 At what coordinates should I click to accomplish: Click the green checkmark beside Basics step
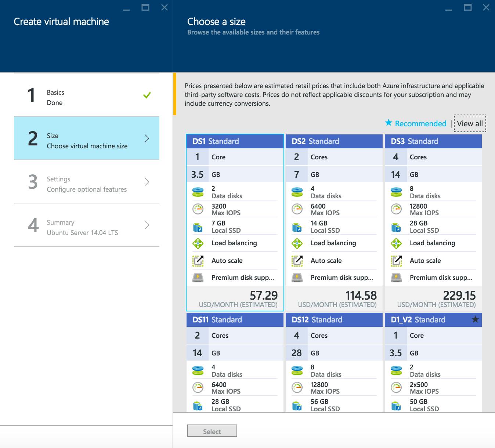[x=147, y=95]
